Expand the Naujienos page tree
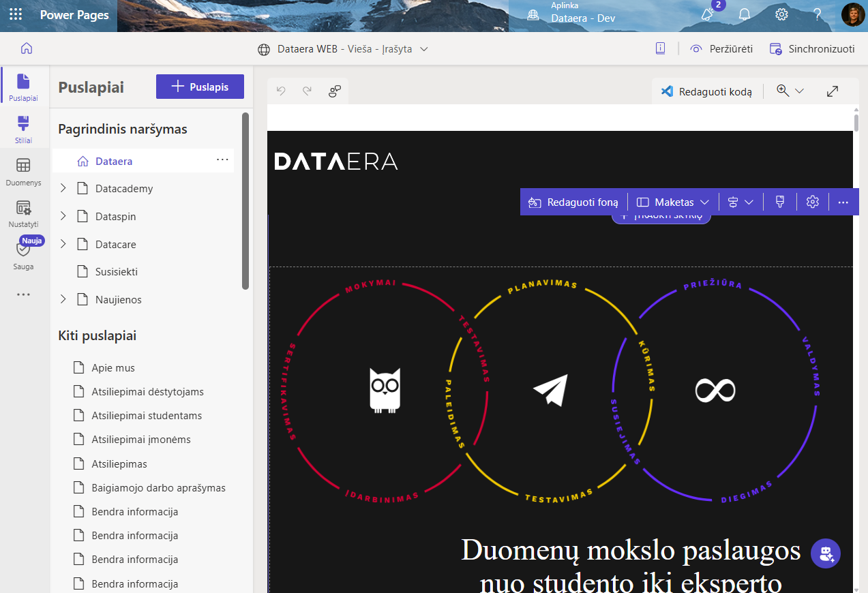868x593 pixels. pos(63,299)
